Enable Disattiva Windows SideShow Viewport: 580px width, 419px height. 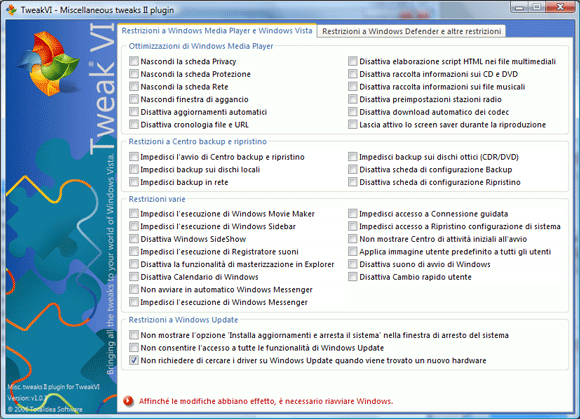[x=134, y=239]
